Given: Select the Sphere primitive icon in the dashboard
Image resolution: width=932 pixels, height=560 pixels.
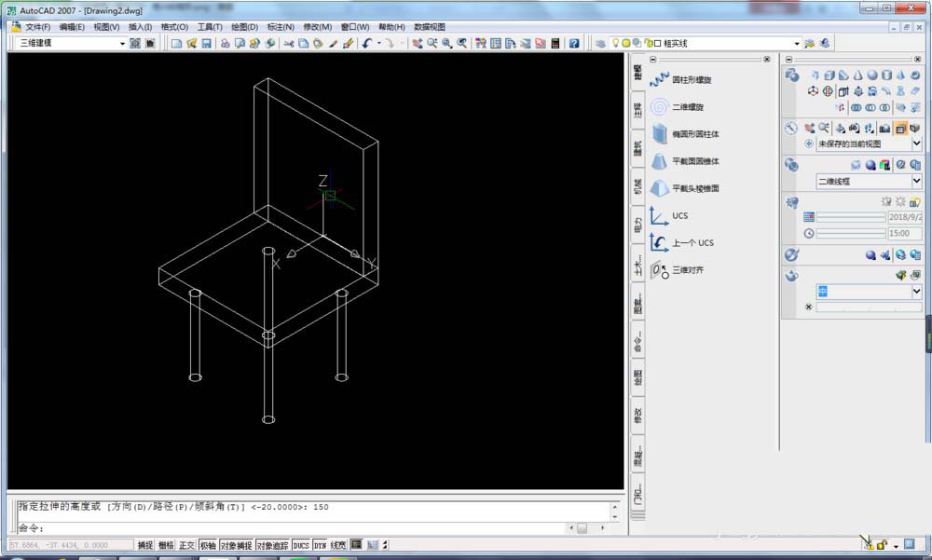Looking at the screenshot, I should tap(870, 75).
